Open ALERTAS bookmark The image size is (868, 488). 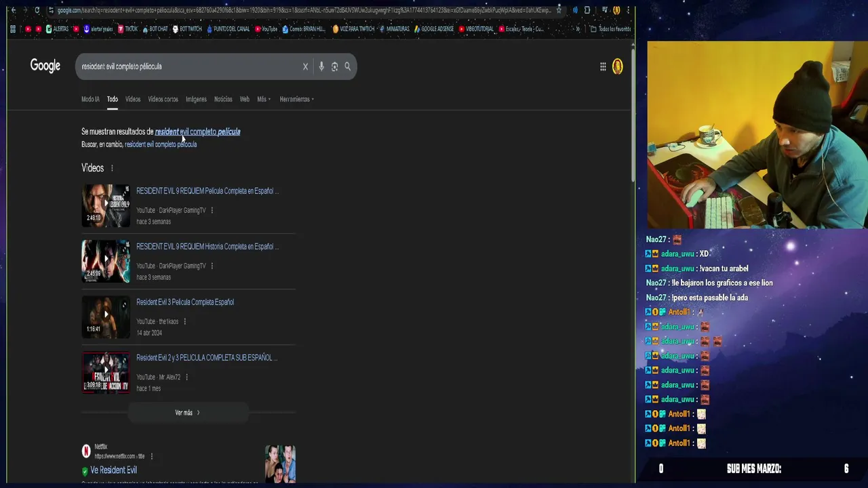pos(56,29)
